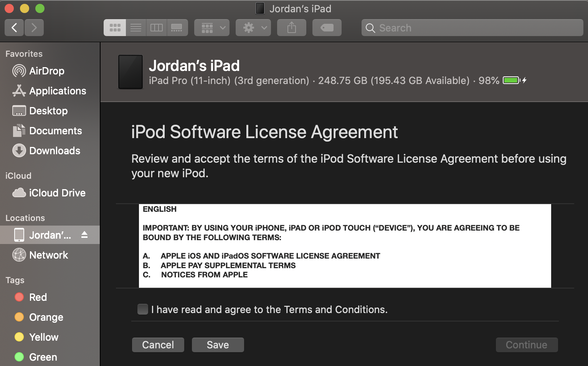This screenshot has width=588, height=366.
Task: Switch to list view in toolbar
Action: click(136, 28)
